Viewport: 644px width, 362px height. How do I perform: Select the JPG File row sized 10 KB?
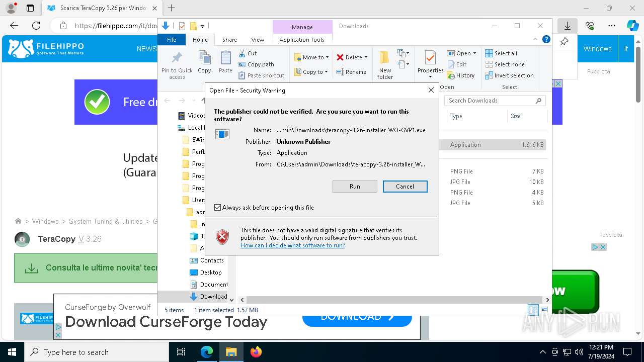coord(493,182)
